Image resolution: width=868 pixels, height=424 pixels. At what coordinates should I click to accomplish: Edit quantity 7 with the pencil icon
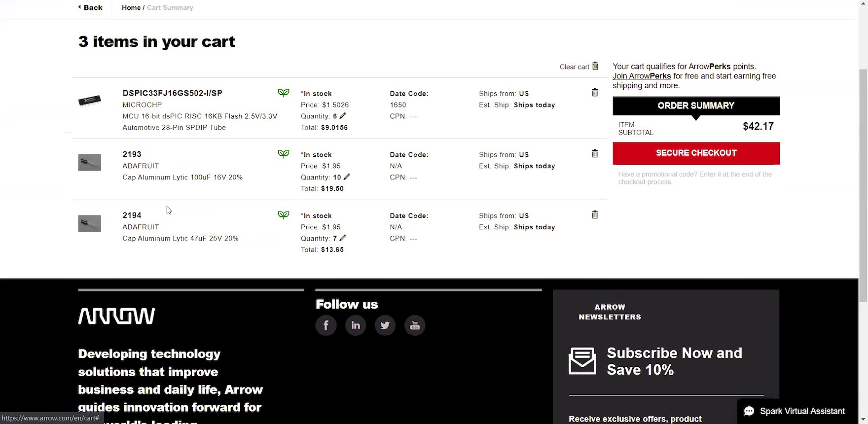(343, 238)
